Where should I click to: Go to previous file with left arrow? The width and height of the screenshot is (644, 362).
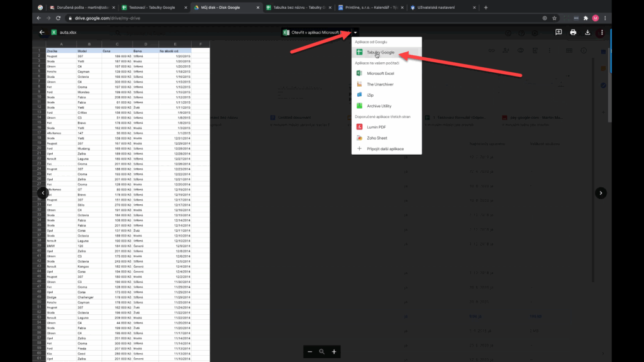click(x=43, y=193)
